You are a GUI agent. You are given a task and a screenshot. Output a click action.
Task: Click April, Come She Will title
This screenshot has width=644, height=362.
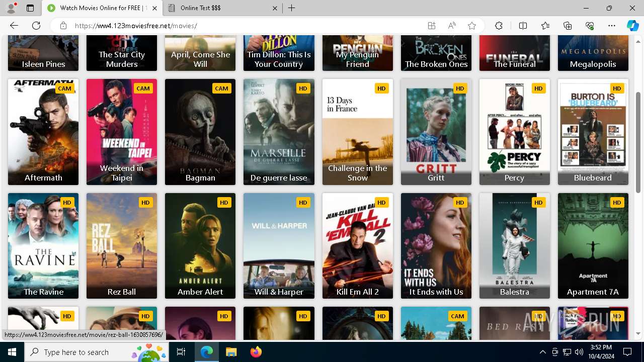pyautogui.click(x=200, y=59)
